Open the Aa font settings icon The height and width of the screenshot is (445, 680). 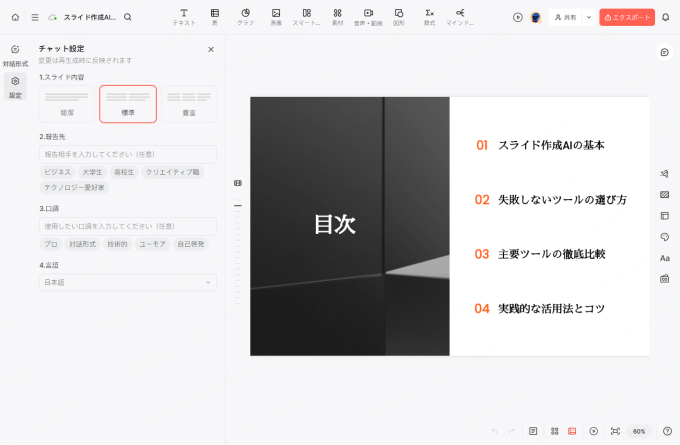pos(664,258)
